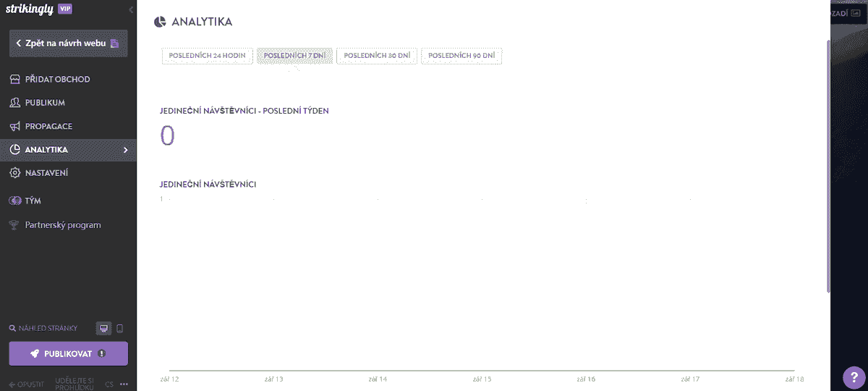The width and height of the screenshot is (868, 391).
Task: Click the gear icon beside Nastavení
Action: 14,173
